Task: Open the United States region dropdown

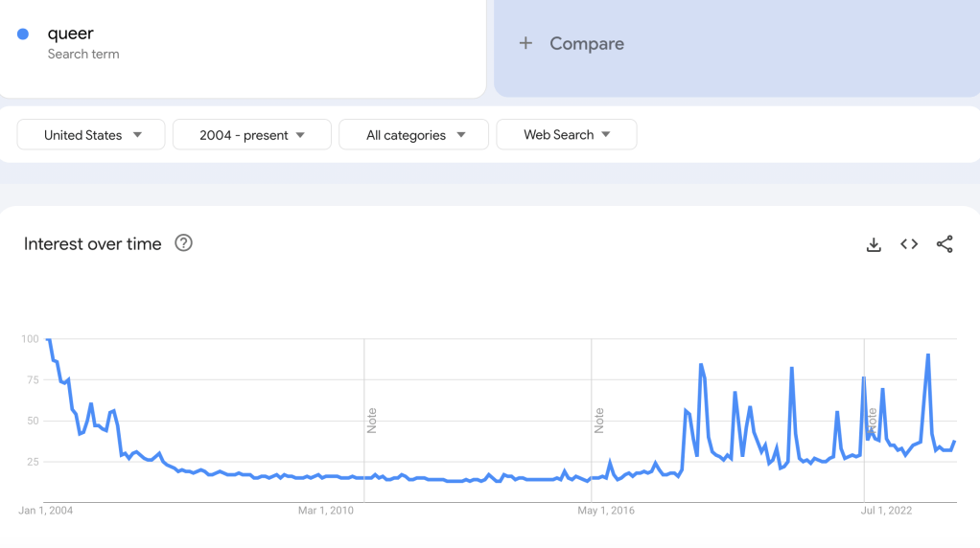Action: [91, 135]
